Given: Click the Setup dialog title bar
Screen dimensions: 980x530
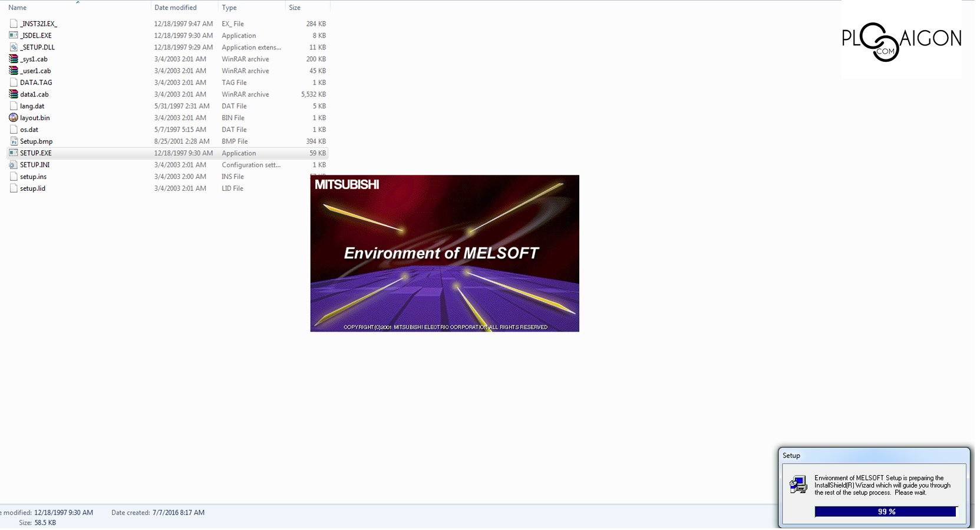Looking at the screenshot, I should [873, 455].
